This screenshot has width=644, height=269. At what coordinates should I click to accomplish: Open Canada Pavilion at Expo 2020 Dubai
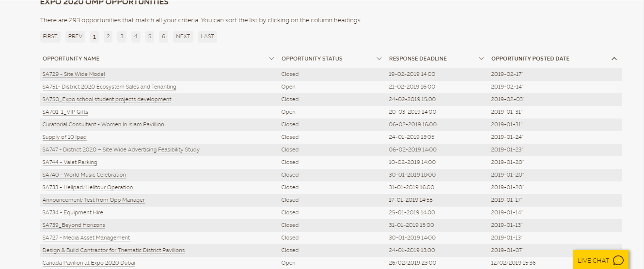coord(89,263)
